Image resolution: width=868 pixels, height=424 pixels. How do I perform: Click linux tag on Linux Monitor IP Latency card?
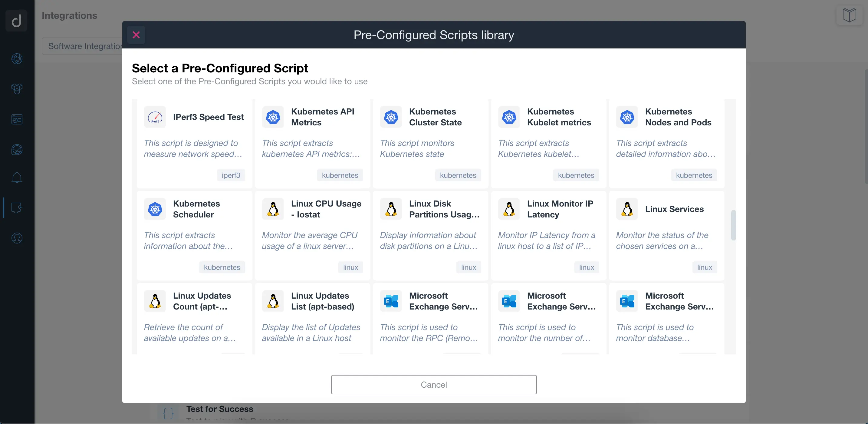[586, 267]
